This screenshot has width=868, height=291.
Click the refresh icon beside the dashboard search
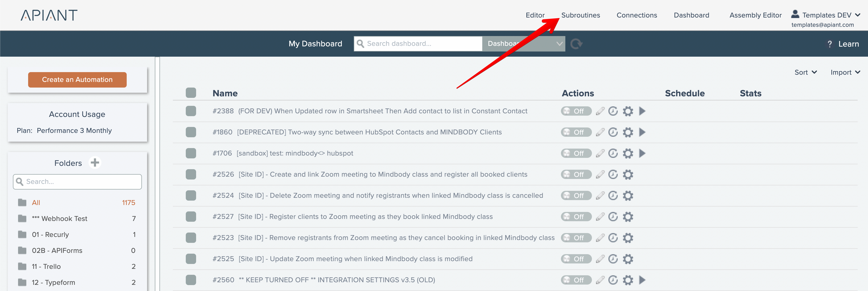576,44
